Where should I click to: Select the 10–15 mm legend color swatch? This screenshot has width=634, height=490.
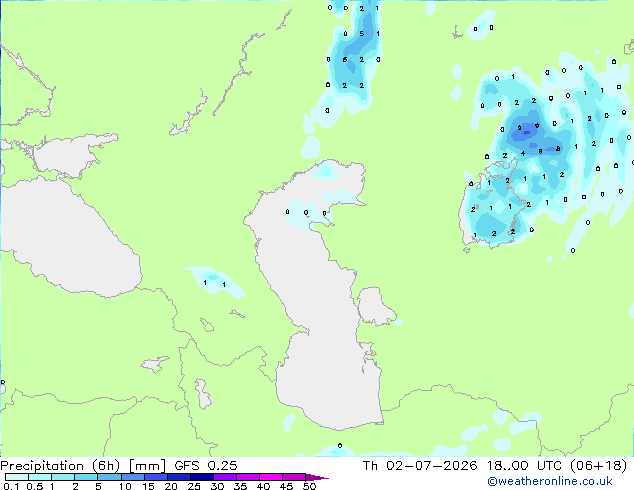point(132,477)
